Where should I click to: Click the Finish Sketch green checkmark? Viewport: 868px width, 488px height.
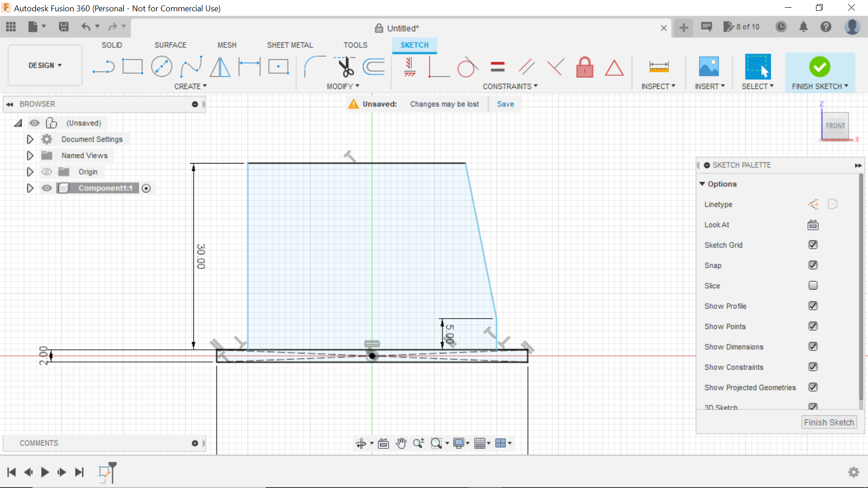click(x=819, y=66)
